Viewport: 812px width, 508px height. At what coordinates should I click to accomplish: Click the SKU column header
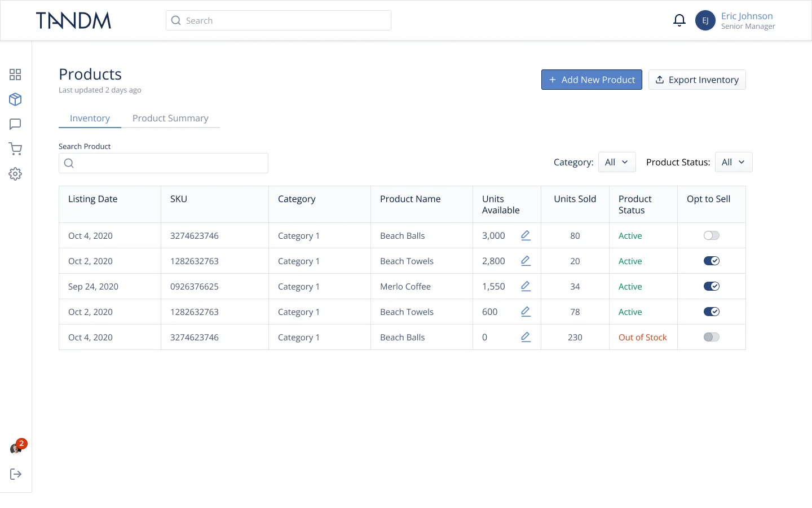pos(215,204)
